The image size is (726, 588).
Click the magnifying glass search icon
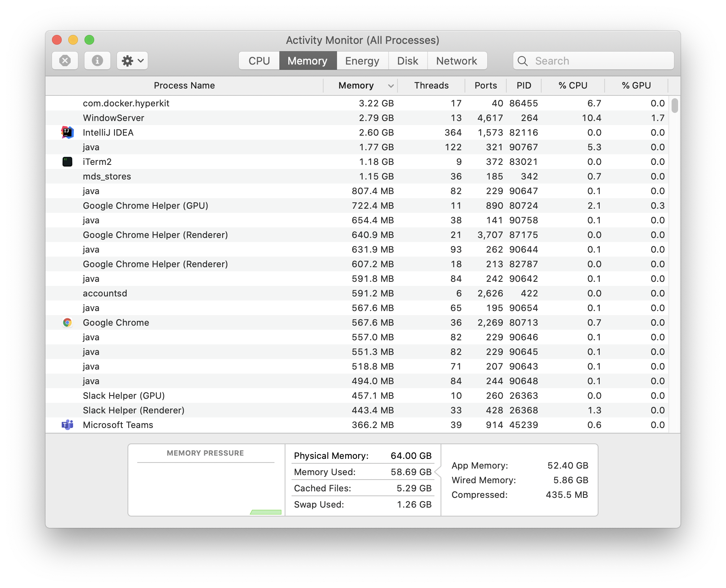523,61
